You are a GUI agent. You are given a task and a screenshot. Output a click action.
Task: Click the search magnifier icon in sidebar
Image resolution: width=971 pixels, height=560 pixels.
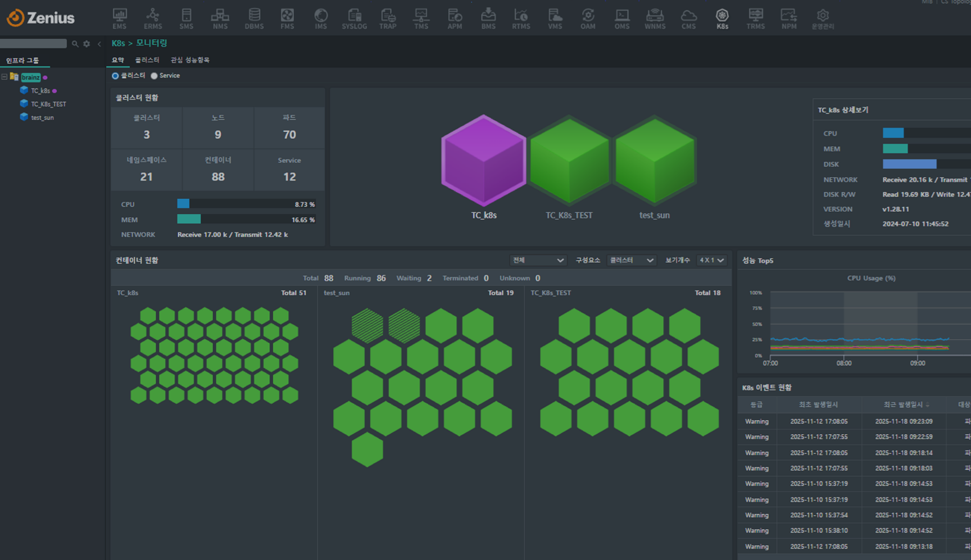(x=75, y=44)
